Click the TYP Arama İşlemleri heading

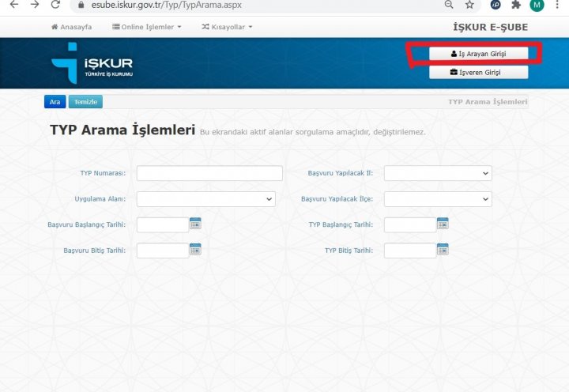[122, 130]
